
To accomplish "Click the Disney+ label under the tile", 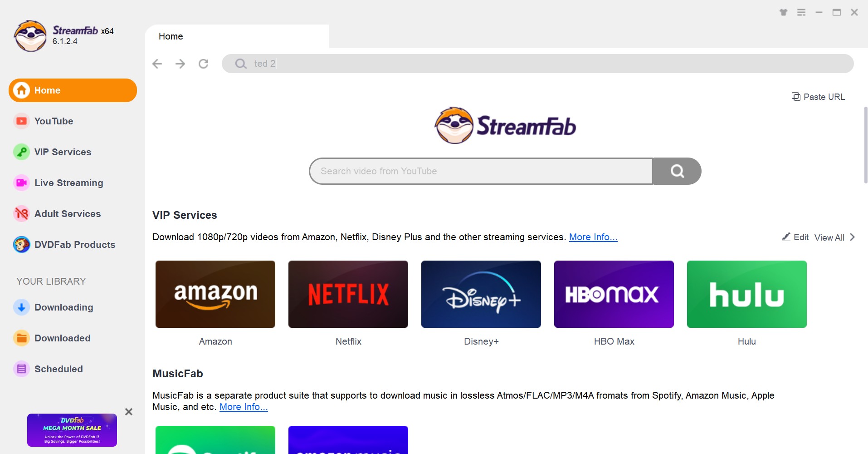I will tap(481, 341).
